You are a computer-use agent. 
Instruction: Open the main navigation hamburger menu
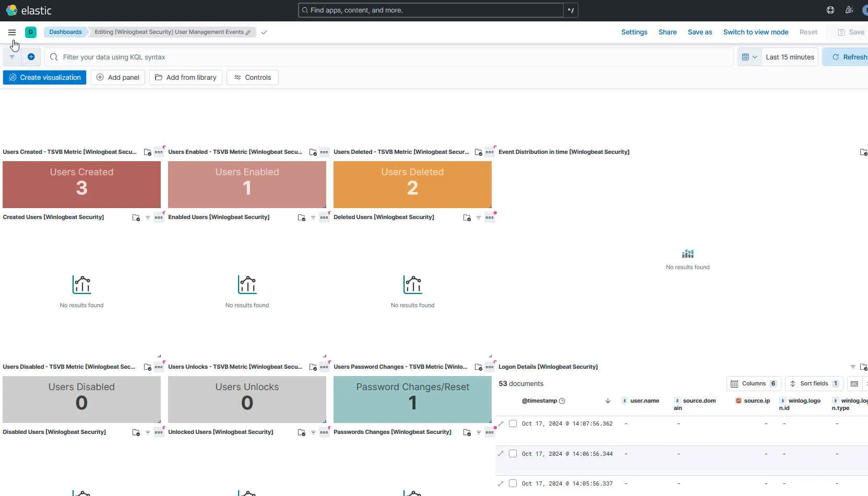pyautogui.click(x=12, y=32)
